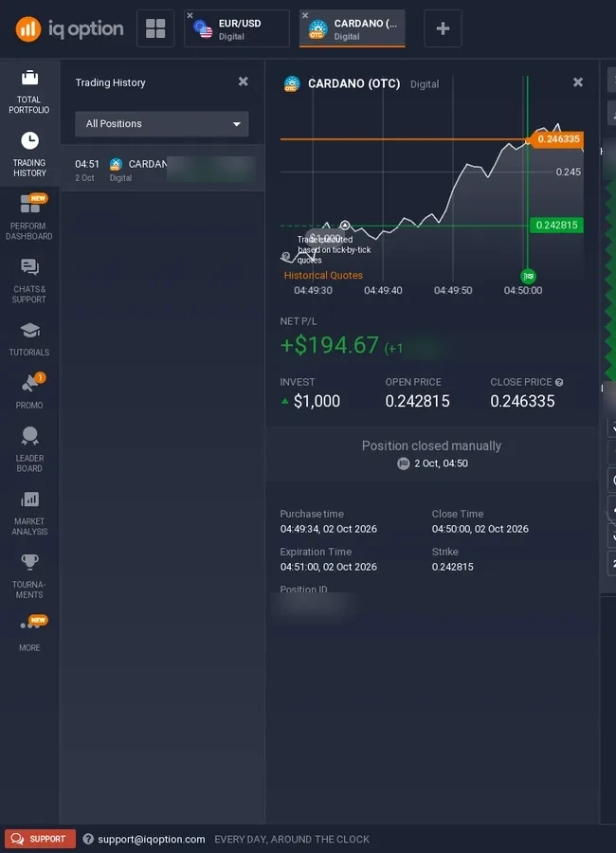Click the support@iqoption.com email link
616x853 pixels.
pyautogui.click(x=152, y=840)
